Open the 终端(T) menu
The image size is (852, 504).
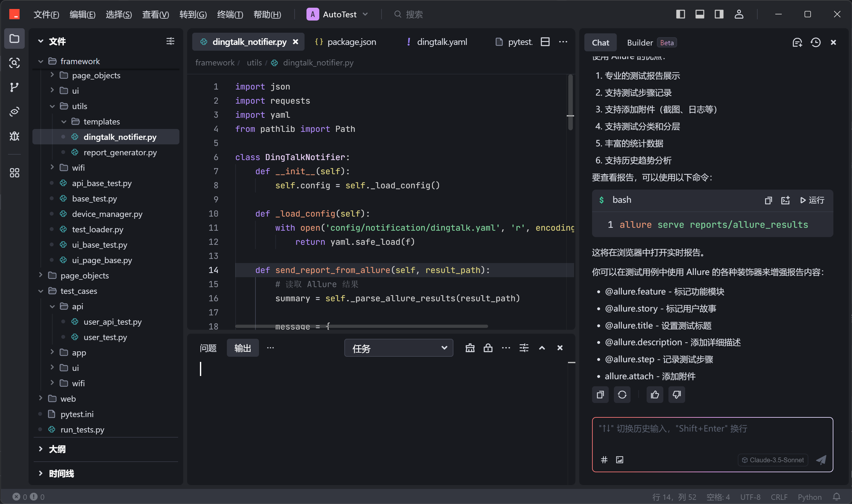point(230,14)
